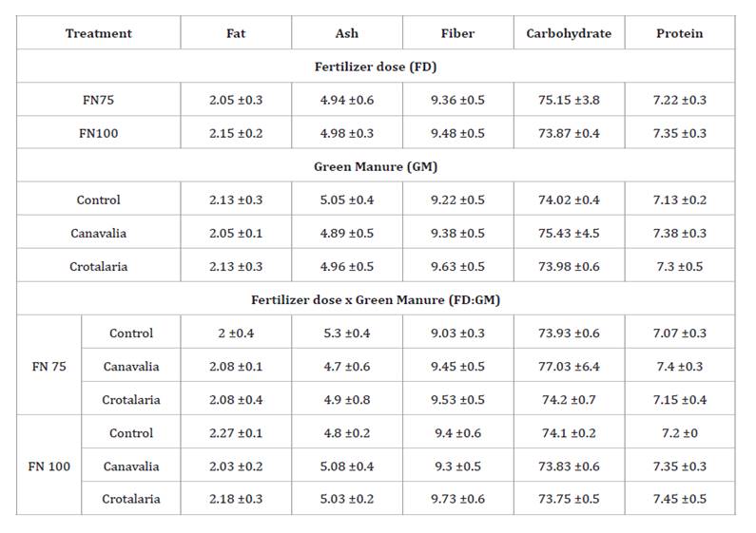Click the carbohydrate value 77.03 ±6.4

pyautogui.click(x=569, y=367)
